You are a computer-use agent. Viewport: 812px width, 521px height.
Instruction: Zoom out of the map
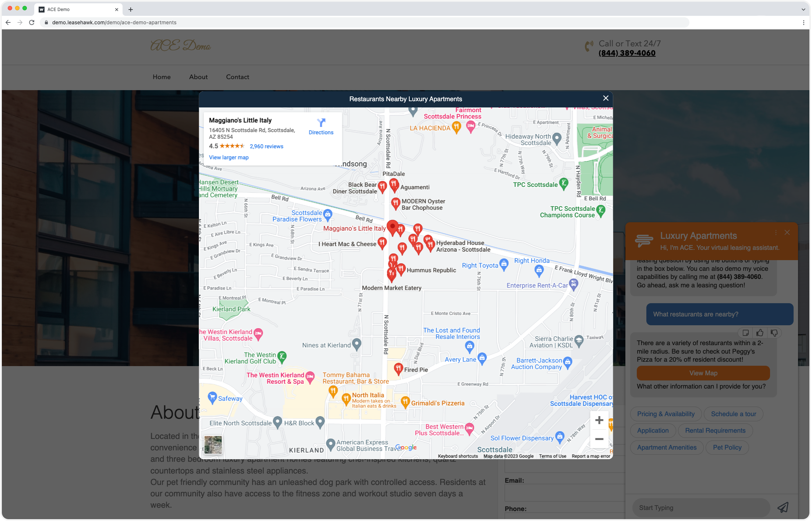[599, 439]
